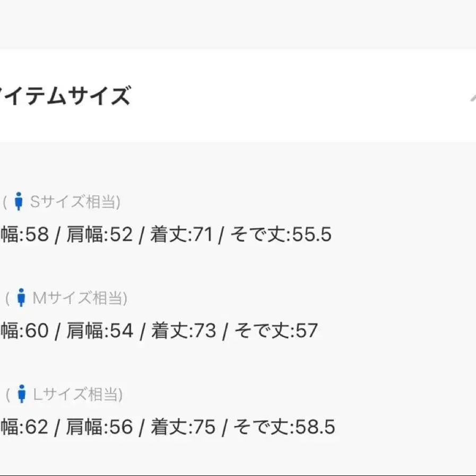Select the Lサイズ相当 label
Viewport: 476px width, 476px height.
(77, 394)
